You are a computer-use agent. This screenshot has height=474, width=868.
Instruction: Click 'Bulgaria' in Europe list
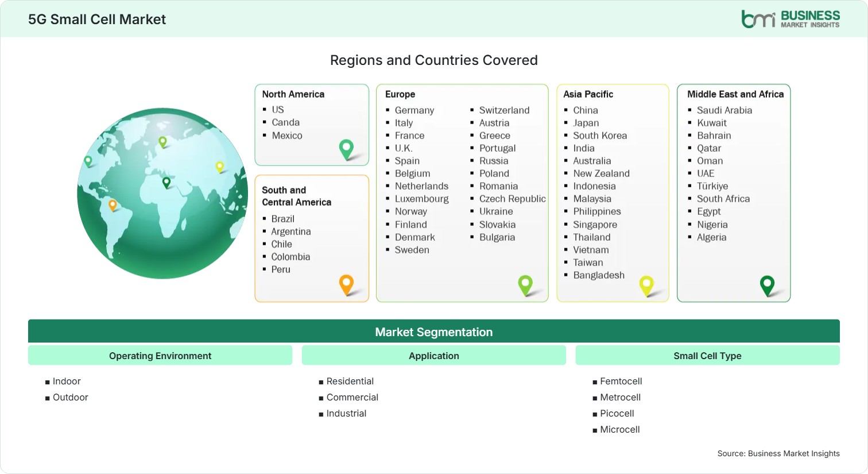click(x=497, y=237)
